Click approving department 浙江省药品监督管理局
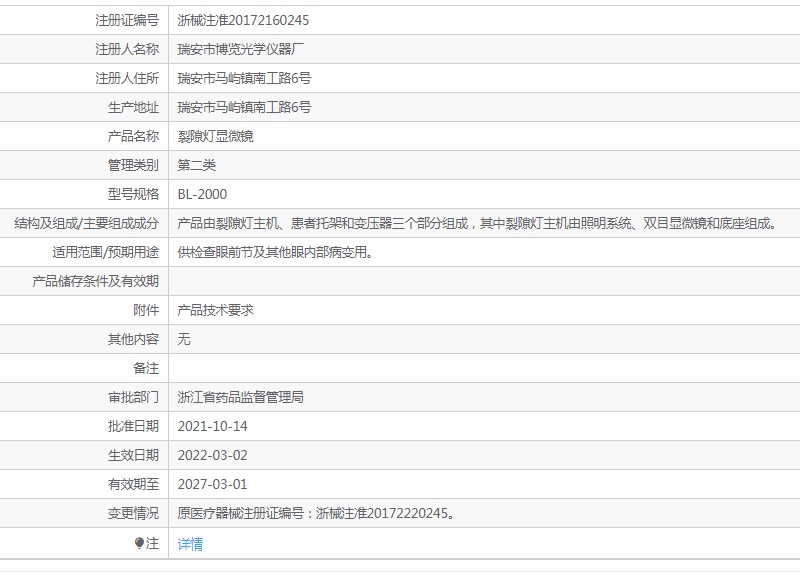Viewport: 800px width, 583px height. [240, 397]
